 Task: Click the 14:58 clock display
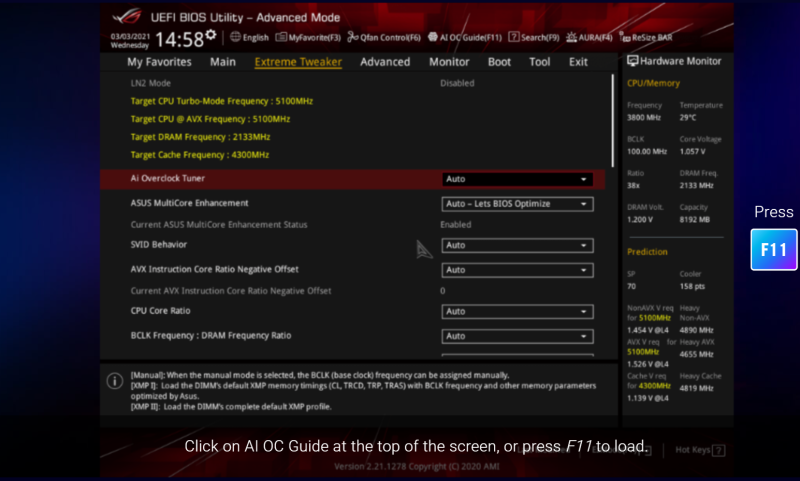pos(179,39)
